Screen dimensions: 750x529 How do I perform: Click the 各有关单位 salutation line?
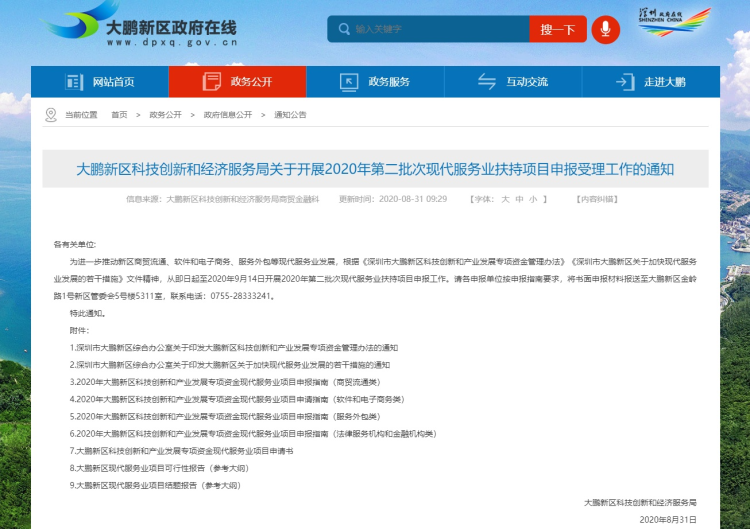point(75,244)
